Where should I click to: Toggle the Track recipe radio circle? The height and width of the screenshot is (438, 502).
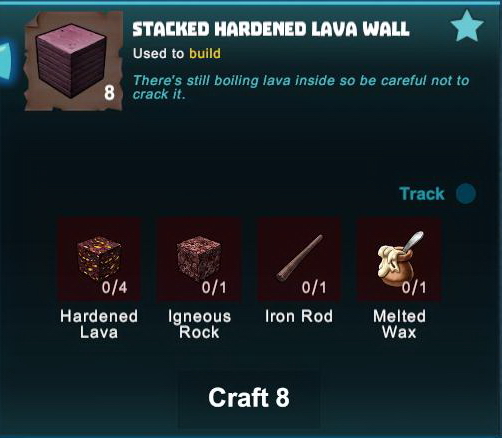tap(465, 194)
